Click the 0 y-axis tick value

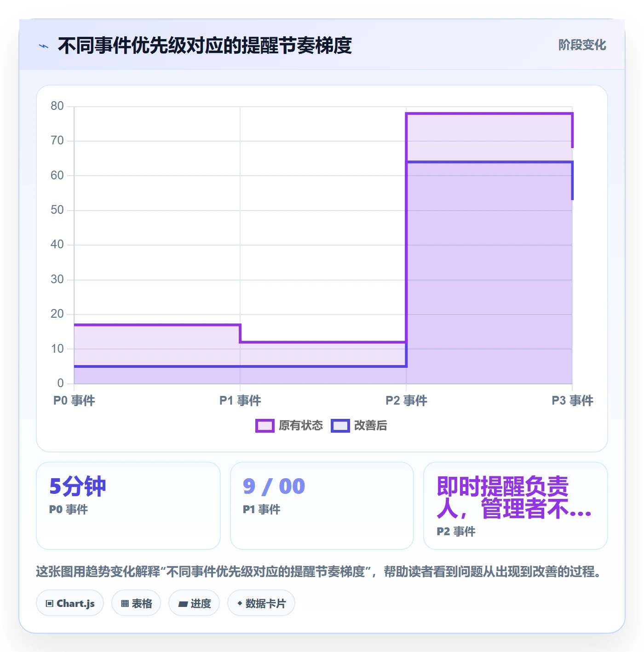click(x=61, y=383)
